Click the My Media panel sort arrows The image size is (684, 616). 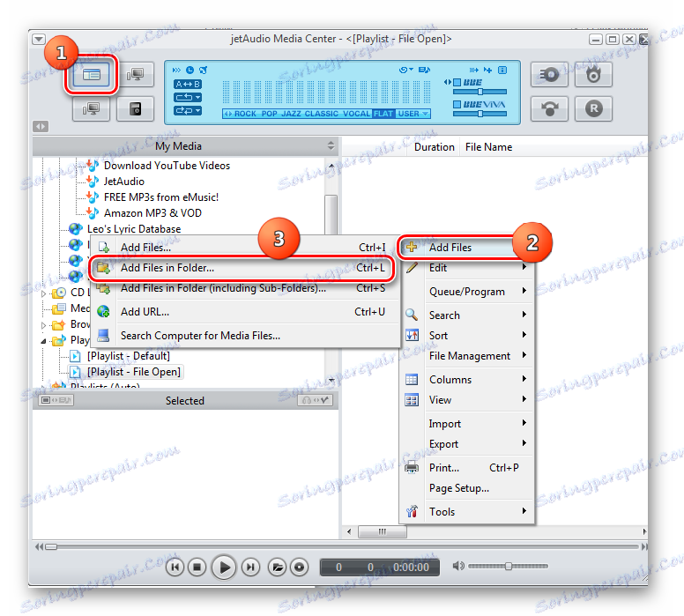331,145
